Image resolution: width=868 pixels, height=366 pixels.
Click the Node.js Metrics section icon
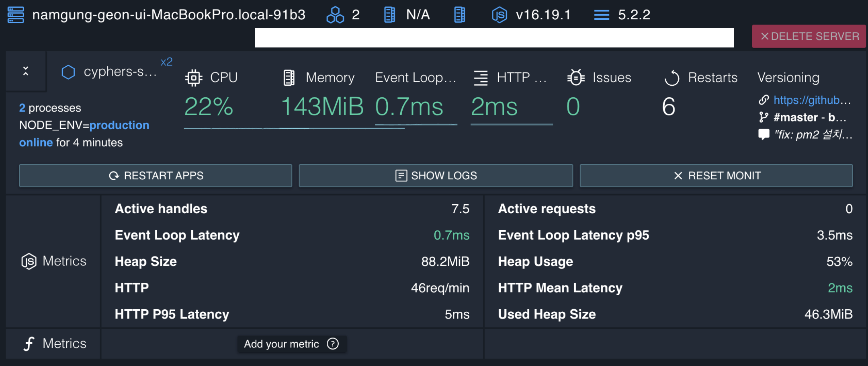(x=29, y=261)
